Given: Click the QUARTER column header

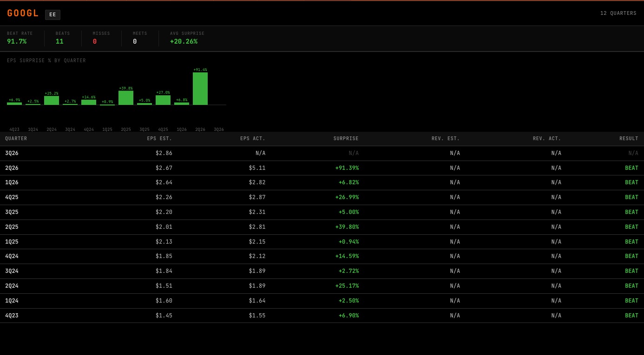Looking at the screenshot, I should point(16,139).
